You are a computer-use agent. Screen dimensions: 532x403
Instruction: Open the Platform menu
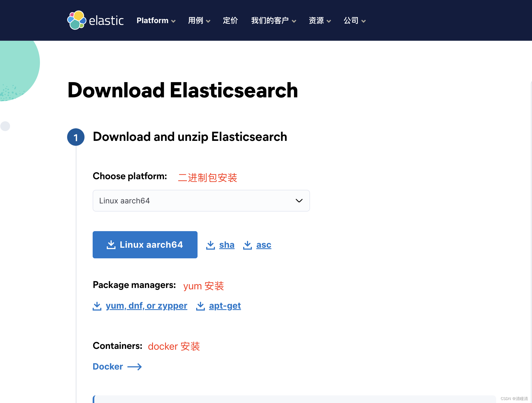coord(156,21)
